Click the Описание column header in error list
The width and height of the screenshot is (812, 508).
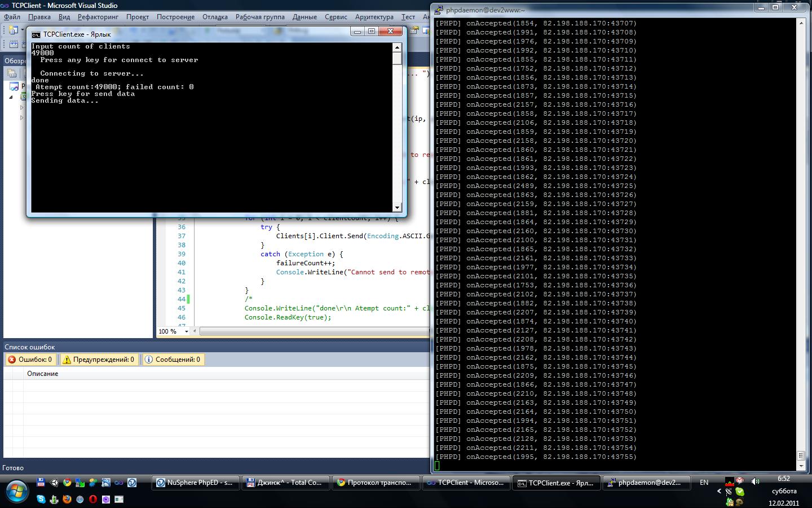43,374
